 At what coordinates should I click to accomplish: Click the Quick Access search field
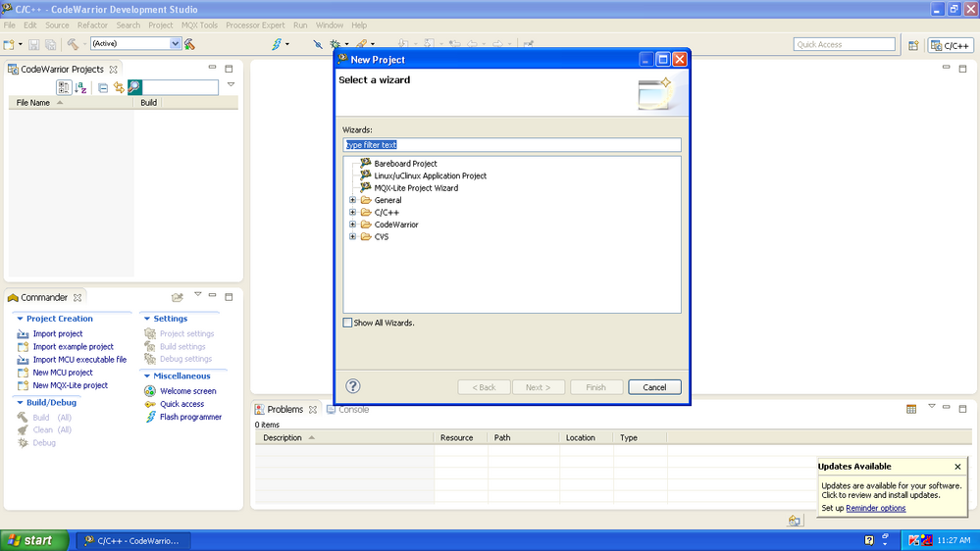[845, 44]
